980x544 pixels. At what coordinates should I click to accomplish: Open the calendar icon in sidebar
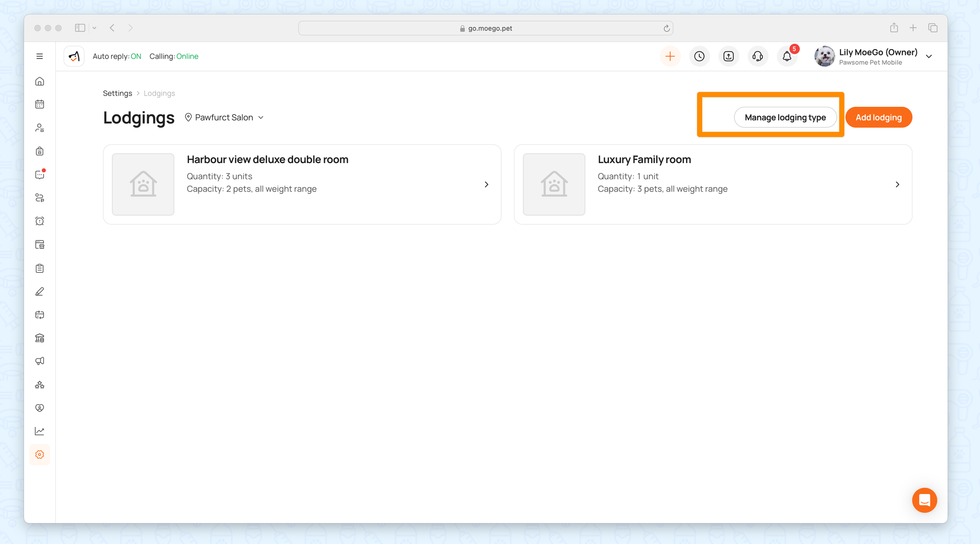(40, 104)
